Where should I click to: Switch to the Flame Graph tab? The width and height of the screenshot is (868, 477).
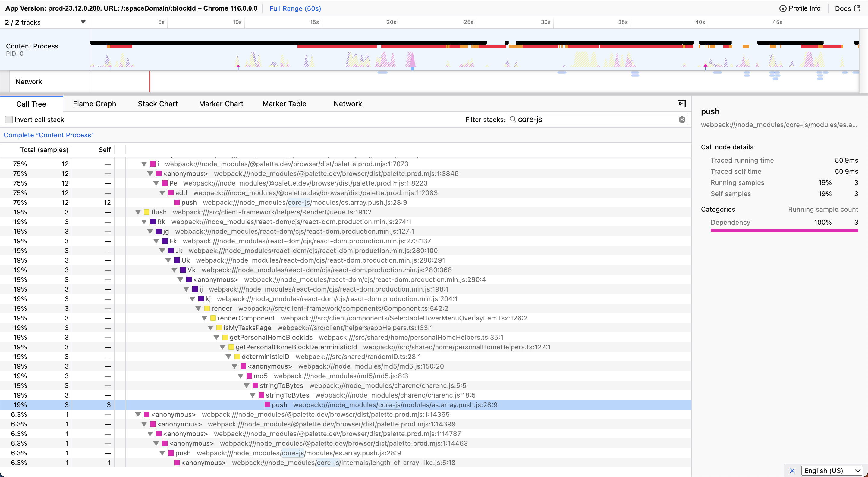(94, 104)
